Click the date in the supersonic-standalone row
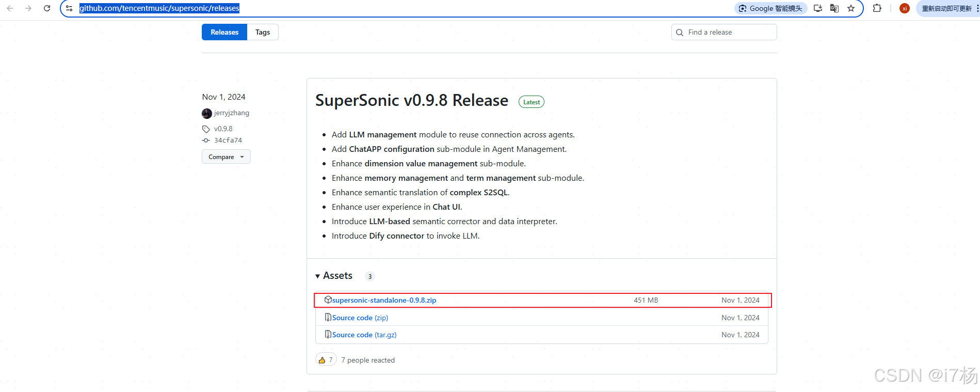The image size is (980, 392). (x=741, y=300)
